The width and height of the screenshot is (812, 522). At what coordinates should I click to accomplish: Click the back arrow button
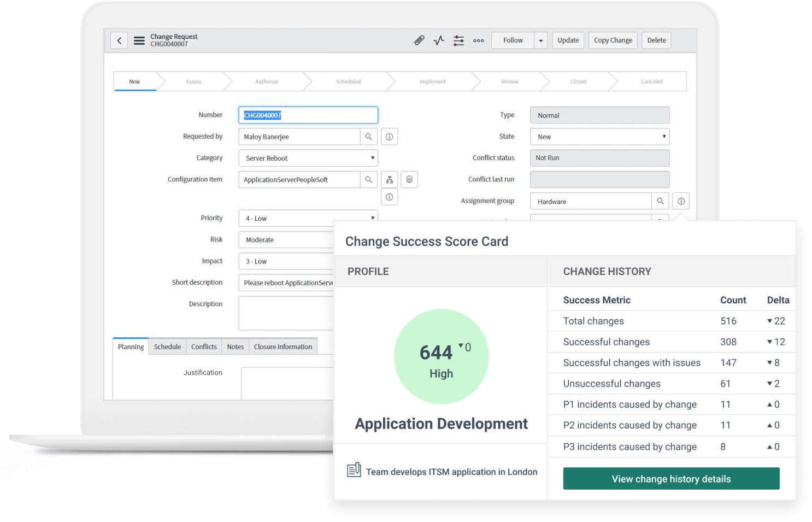[x=119, y=40]
